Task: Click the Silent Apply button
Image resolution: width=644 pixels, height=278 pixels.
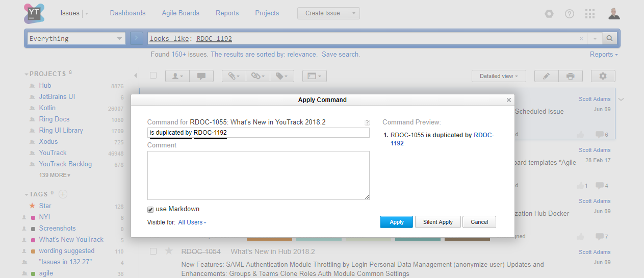Action: [438, 222]
